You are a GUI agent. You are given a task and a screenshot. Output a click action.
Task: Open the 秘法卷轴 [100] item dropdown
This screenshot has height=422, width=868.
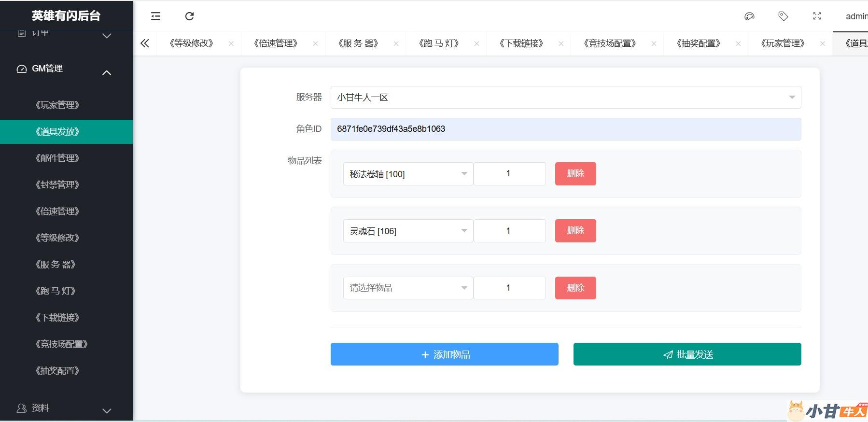pyautogui.click(x=408, y=174)
